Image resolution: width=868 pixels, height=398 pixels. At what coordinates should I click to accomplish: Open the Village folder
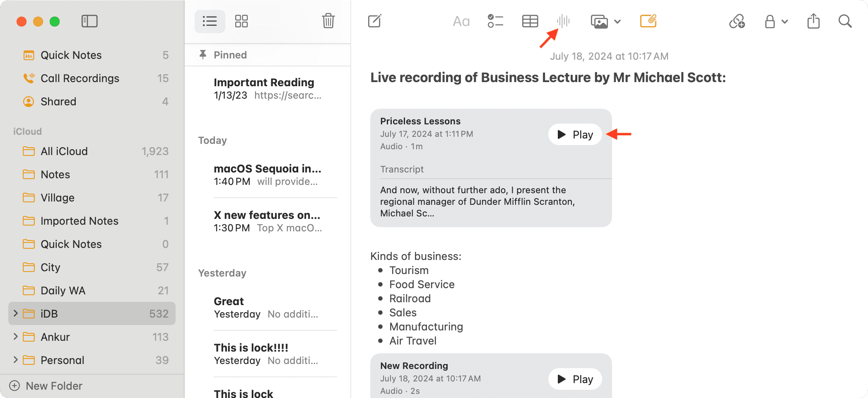[58, 198]
